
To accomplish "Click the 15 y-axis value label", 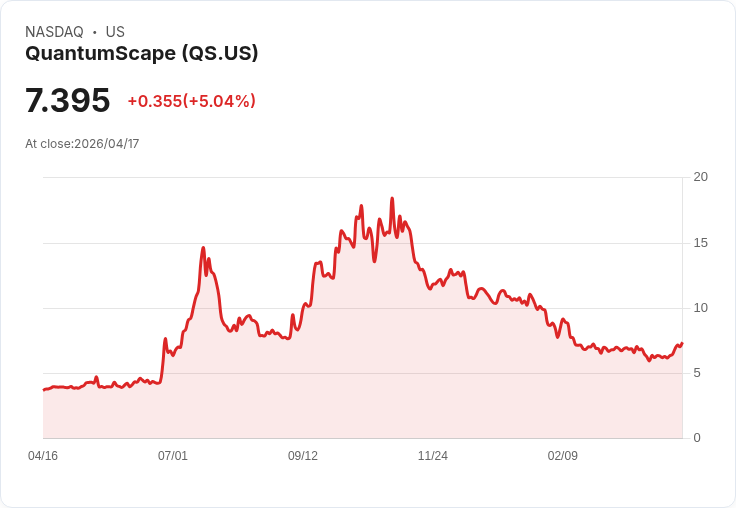I will click(x=701, y=243).
